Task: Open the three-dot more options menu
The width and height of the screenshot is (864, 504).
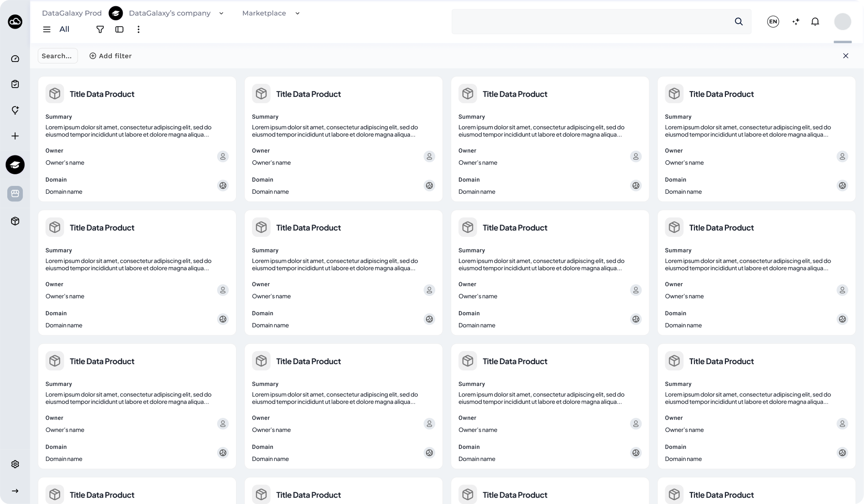Action: pyautogui.click(x=139, y=30)
